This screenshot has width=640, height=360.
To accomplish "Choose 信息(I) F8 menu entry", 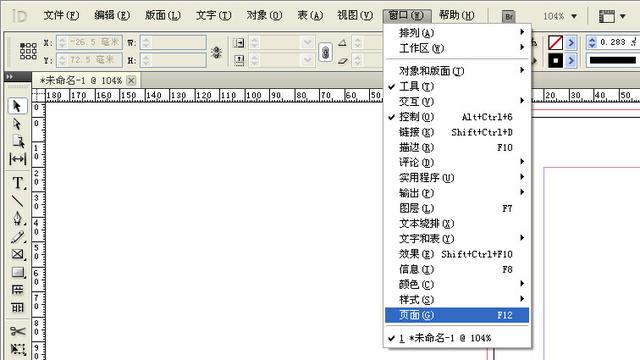I will click(458, 269).
